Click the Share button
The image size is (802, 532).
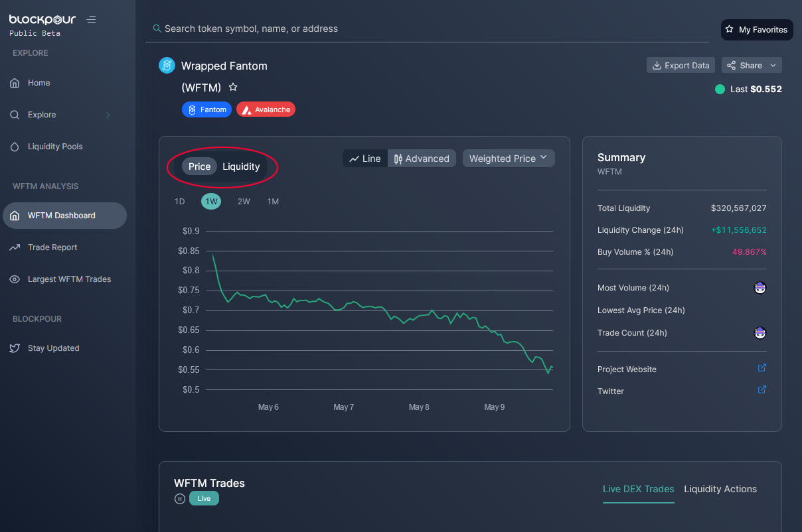tap(752, 66)
